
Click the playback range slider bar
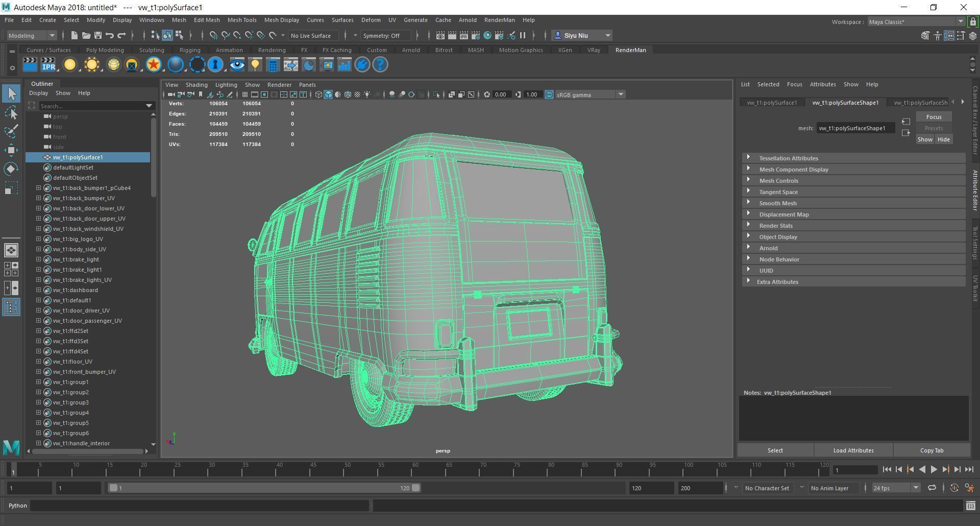(264, 488)
